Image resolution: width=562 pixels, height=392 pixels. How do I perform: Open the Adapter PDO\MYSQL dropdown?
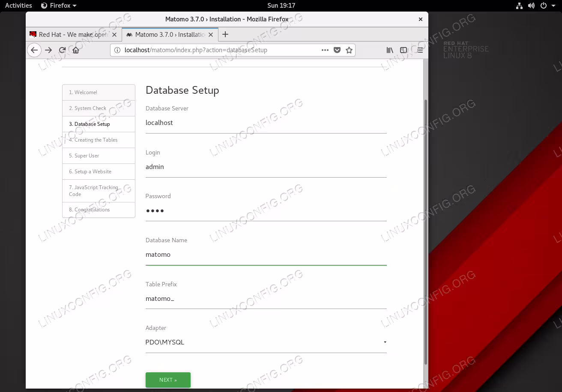[266, 342]
